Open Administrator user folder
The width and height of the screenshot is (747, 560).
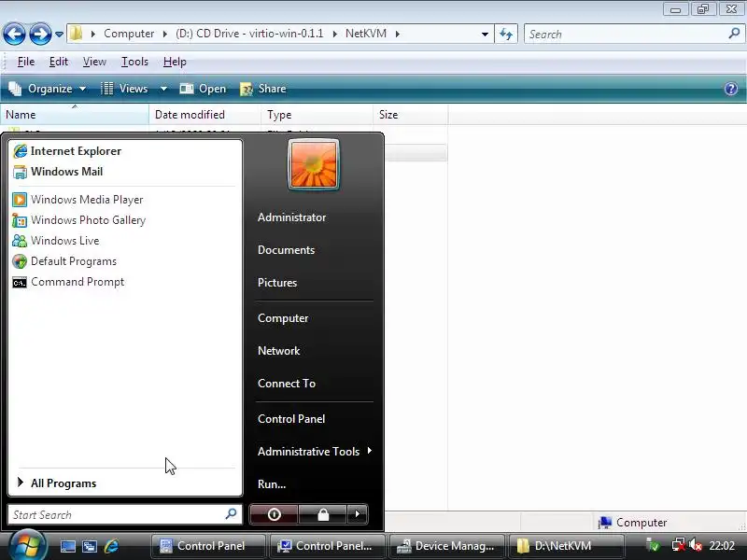click(291, 217)
